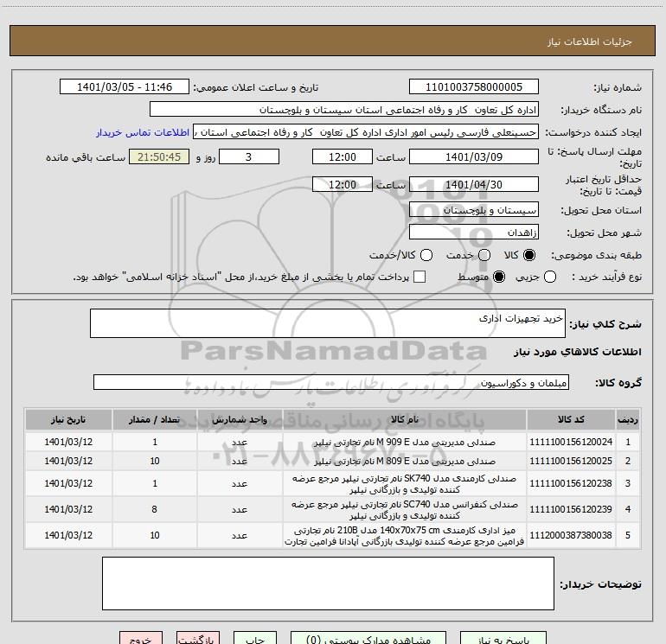Select the کالا/خدمت radio button
666x644 pixels.
pyautogui.click(x=426, y=255)
